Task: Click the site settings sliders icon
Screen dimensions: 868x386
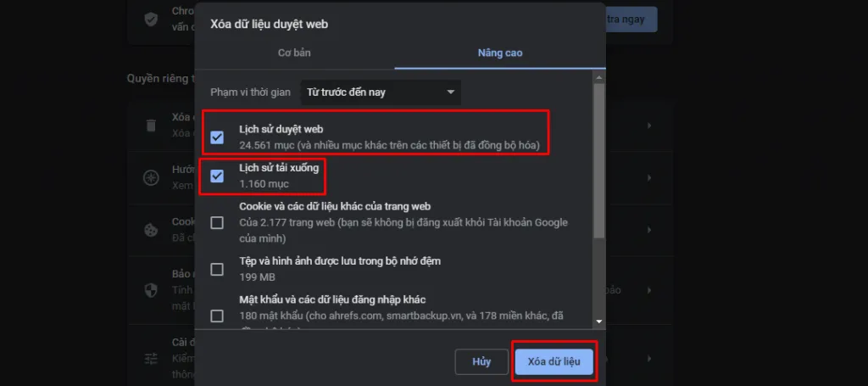Action: pos(151,359)
